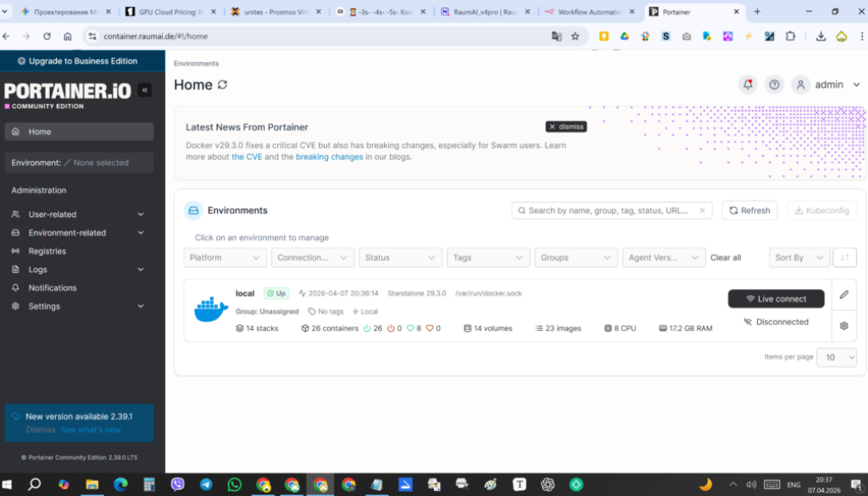Screen dimensions: 868x496
Task: Open the admin account menu chevron
Action: click(856, 85)
